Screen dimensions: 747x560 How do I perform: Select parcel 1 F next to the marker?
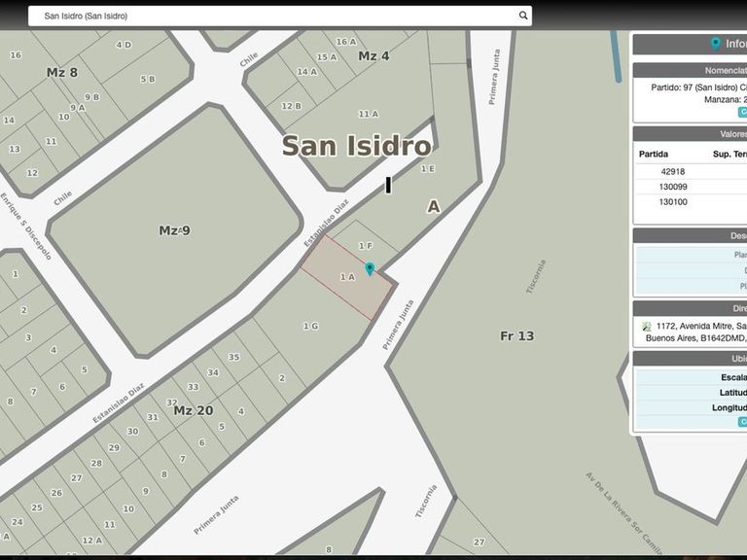click(x=366, y=246)
